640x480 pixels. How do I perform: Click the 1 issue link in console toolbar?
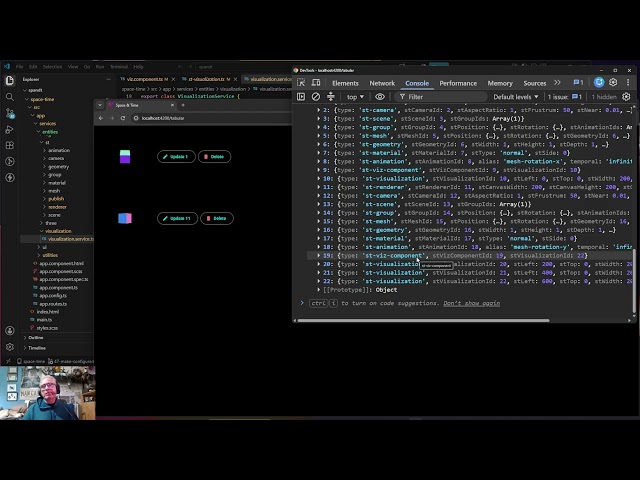click(565, 97)
